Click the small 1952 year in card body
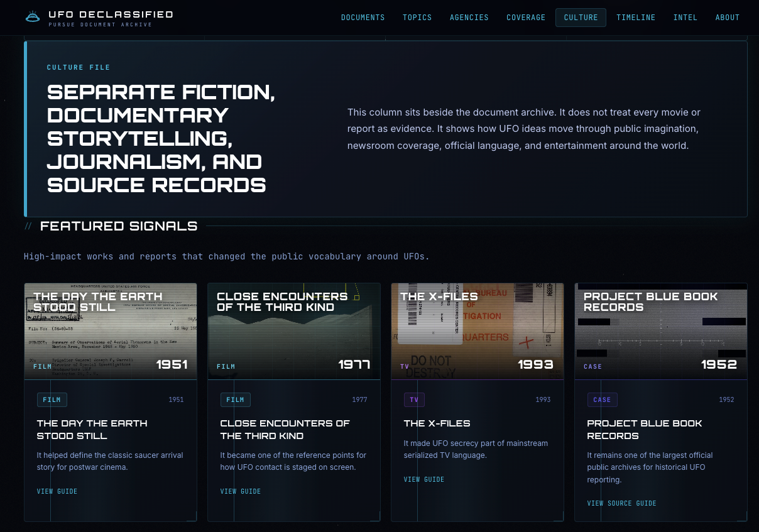Viewport: 759px width, 532px height. pyautogui.click(x=726, y=399)
